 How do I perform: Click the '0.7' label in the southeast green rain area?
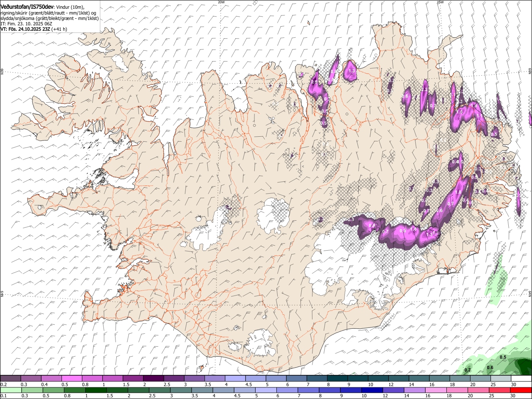click(x=468, y=370)
